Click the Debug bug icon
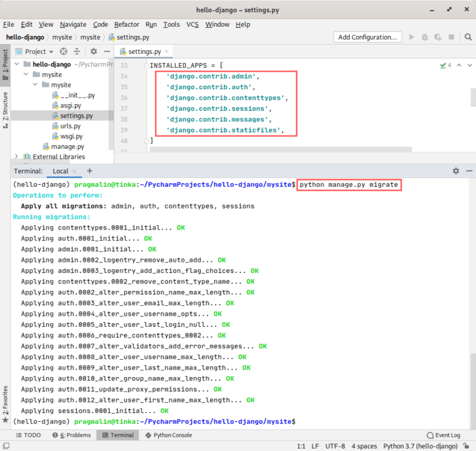Screen dimensions: 476x451 (x=425, y=37)
